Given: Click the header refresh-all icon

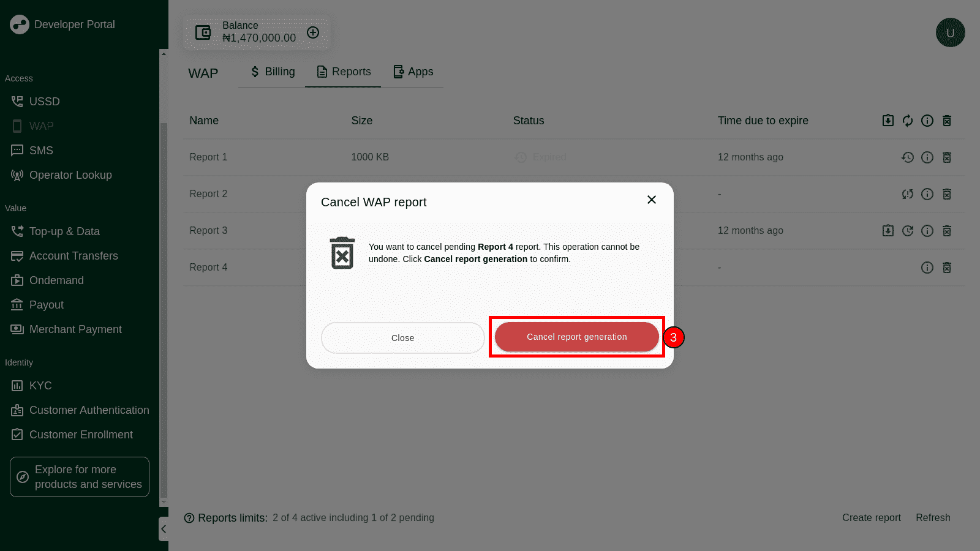Looking at the screenshot, I should coord(908,121).
